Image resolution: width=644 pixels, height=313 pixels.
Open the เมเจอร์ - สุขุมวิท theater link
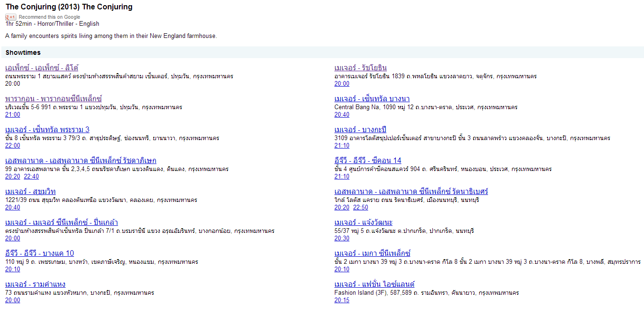[30, 191]
